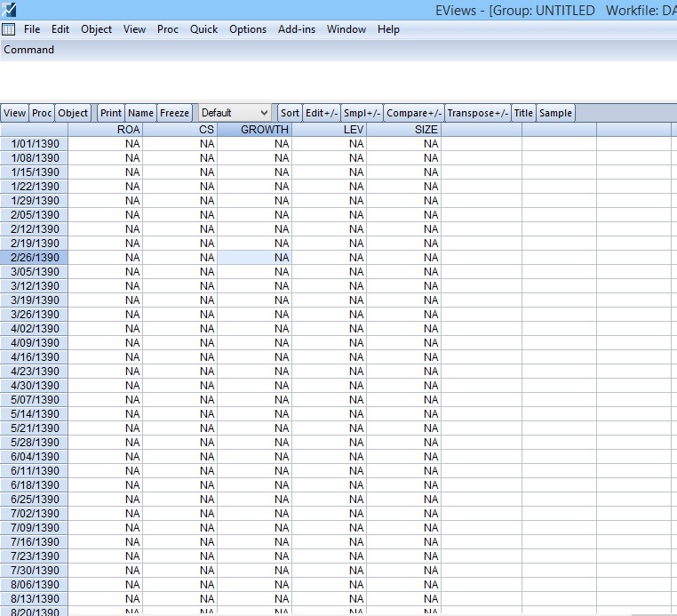Toggle Edit+/- mode
The width and height of the screenshot is (677, 616).
point(322,113)
